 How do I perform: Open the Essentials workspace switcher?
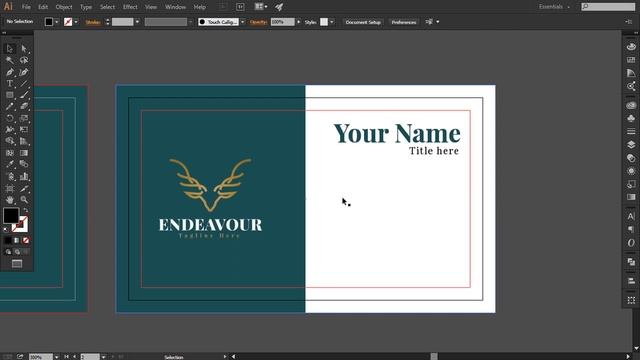pos(554,7)
